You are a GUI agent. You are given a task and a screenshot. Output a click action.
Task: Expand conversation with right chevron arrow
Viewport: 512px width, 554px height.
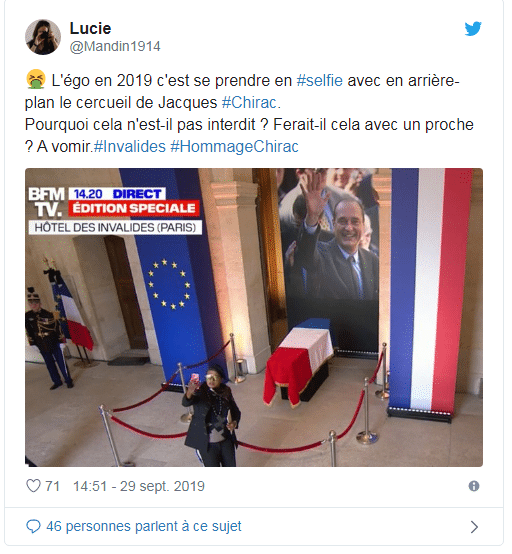(475, 527)
